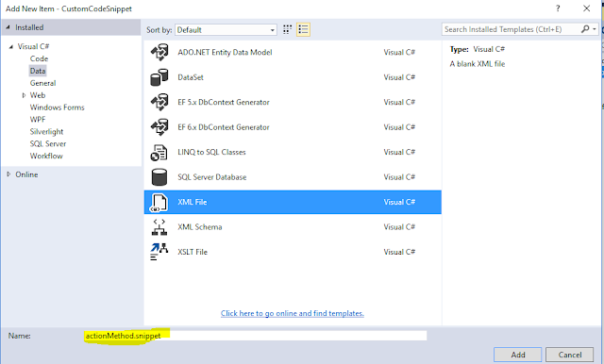Open the search options dropdown arrow
604x364 pixels.
pyautogui.click(x=595, y=29)
